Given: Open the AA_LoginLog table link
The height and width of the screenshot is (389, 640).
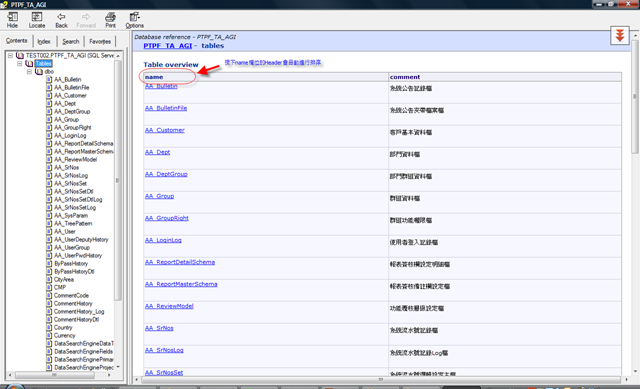Looking at the screenshot, I should [163, 240].
